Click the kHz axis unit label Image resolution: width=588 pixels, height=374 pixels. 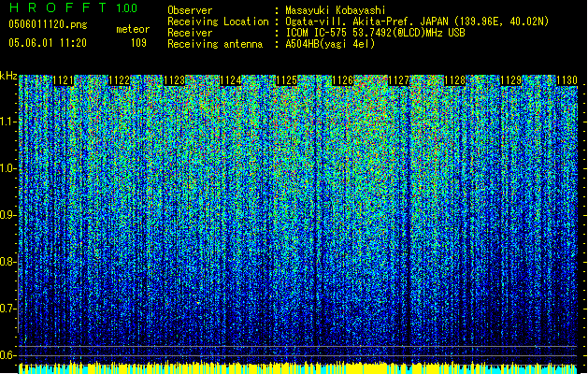click(x=8, y=76)
